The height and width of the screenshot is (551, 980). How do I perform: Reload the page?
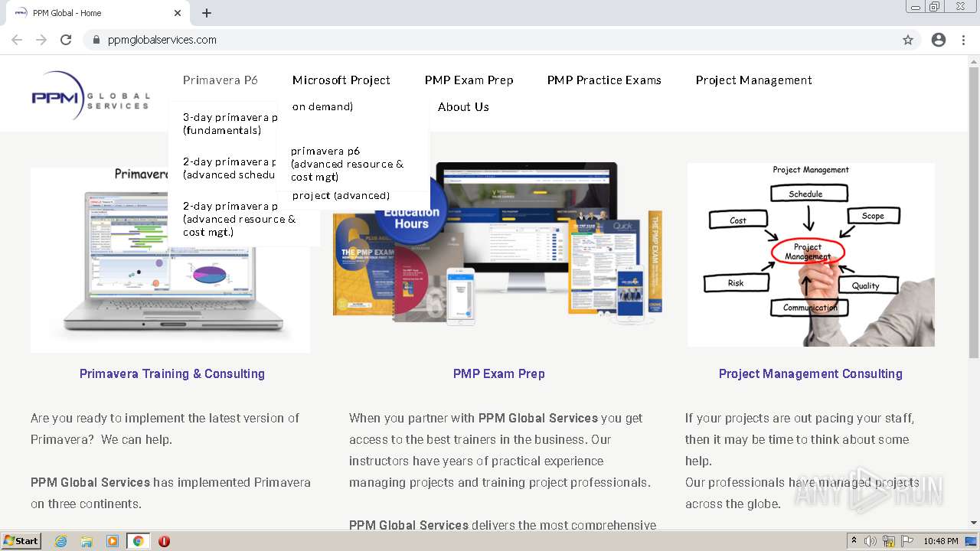click(x=66, y=40)
